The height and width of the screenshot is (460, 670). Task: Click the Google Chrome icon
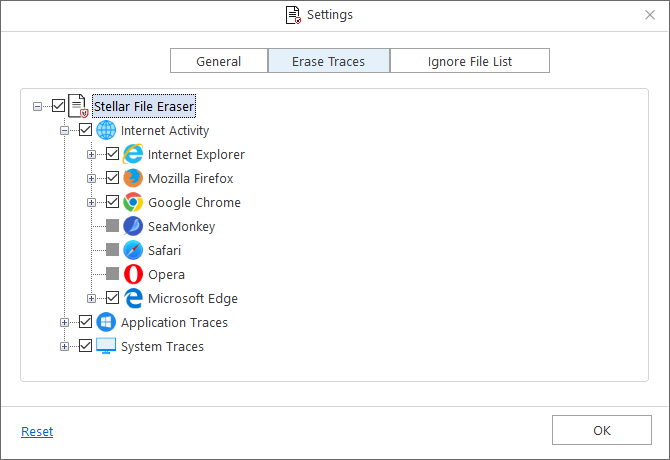point(133,202)
